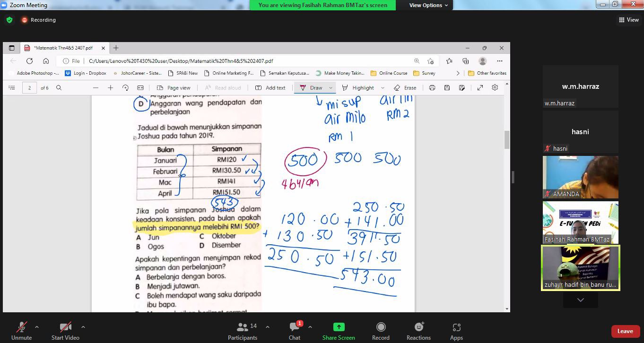Unmute the microphone in Zoom
Screen dimensions: 644x343
[x=21, y=331]
